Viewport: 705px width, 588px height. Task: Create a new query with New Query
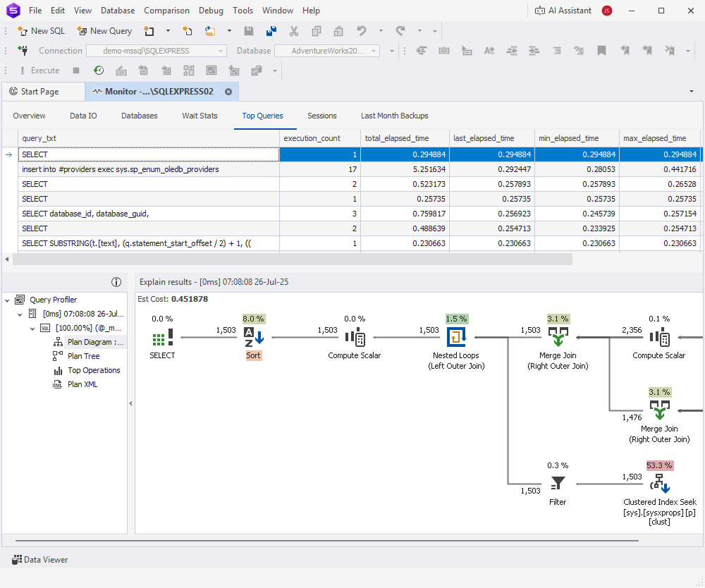point(104,31)
